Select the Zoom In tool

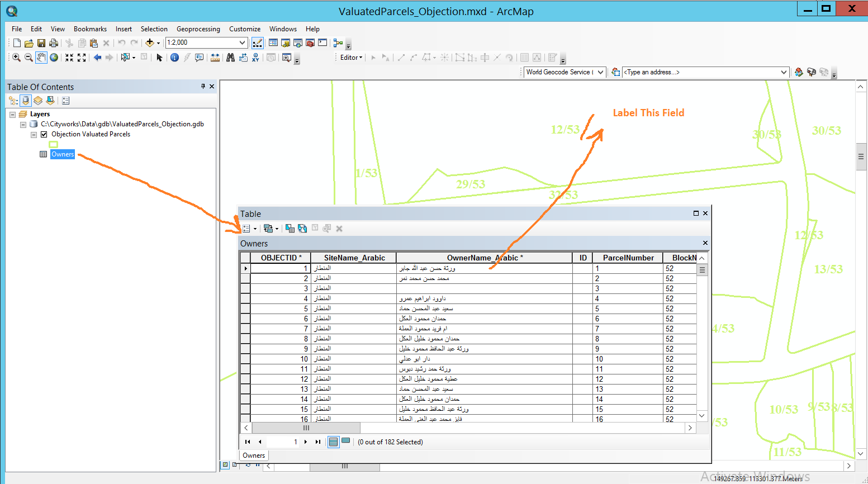[17, 58]
